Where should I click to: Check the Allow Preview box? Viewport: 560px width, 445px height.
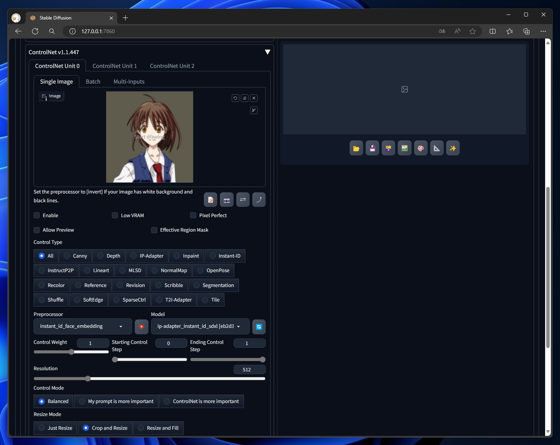tap(37, 230)
